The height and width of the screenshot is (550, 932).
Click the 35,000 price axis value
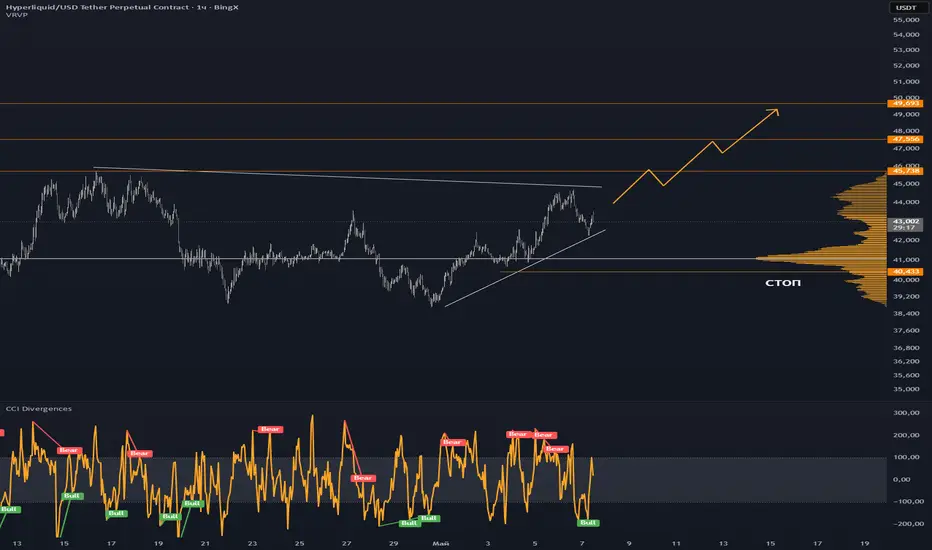[906, 389]
